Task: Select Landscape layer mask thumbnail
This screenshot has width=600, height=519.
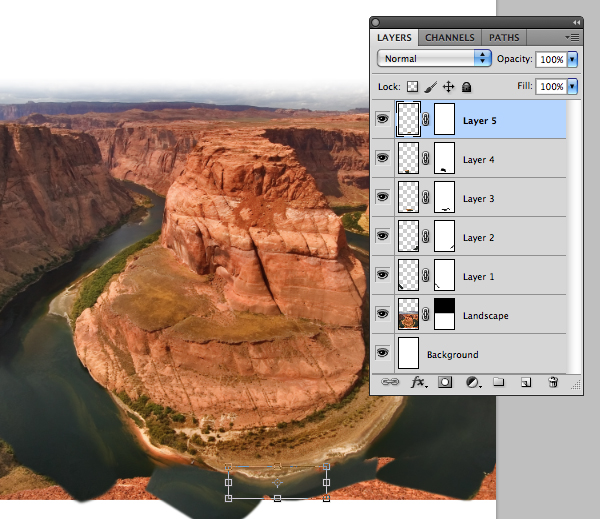Action: (x=444, y=314)
